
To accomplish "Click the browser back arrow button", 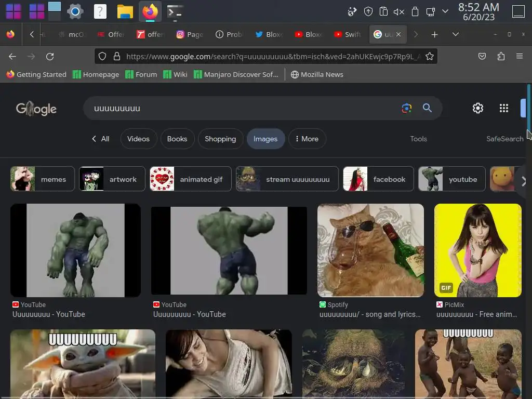I will pos(12,56).
